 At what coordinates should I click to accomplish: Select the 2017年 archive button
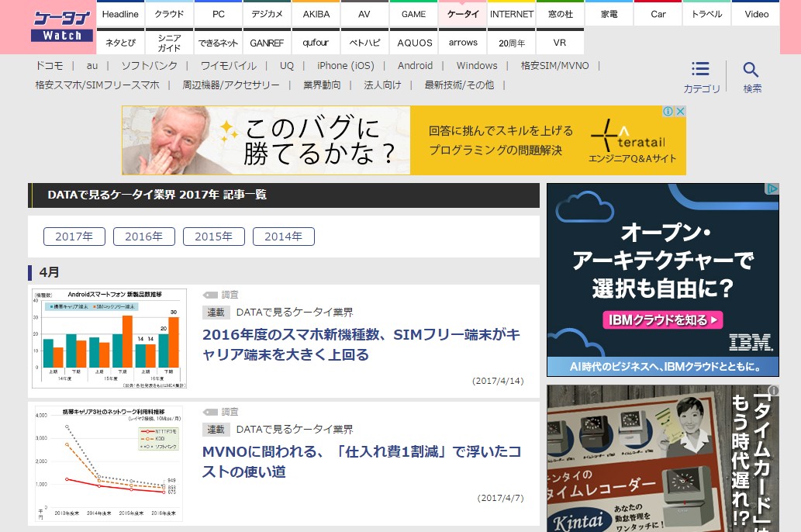(74, 237)
